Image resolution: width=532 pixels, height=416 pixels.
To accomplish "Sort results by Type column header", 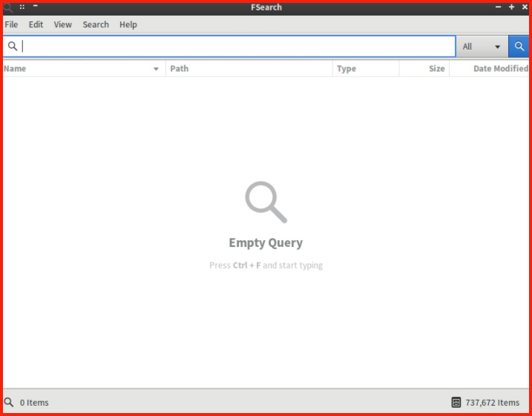I will (366, 68).
